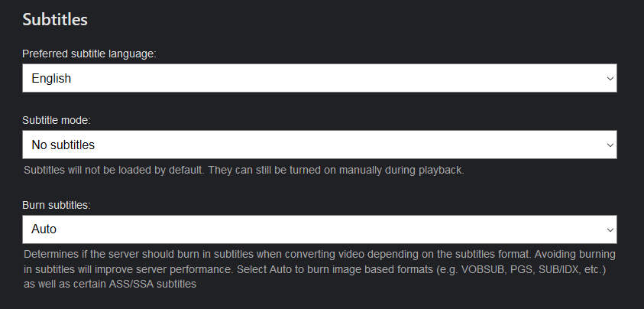The image size is (644, 309).
Task: Click the chevron arrow beside No subtitles
Action: (610, 145)
